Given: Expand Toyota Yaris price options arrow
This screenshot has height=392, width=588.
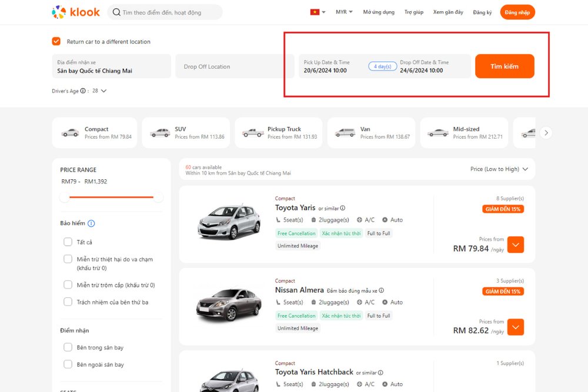Looking at the screenshot, I should 515,244.
